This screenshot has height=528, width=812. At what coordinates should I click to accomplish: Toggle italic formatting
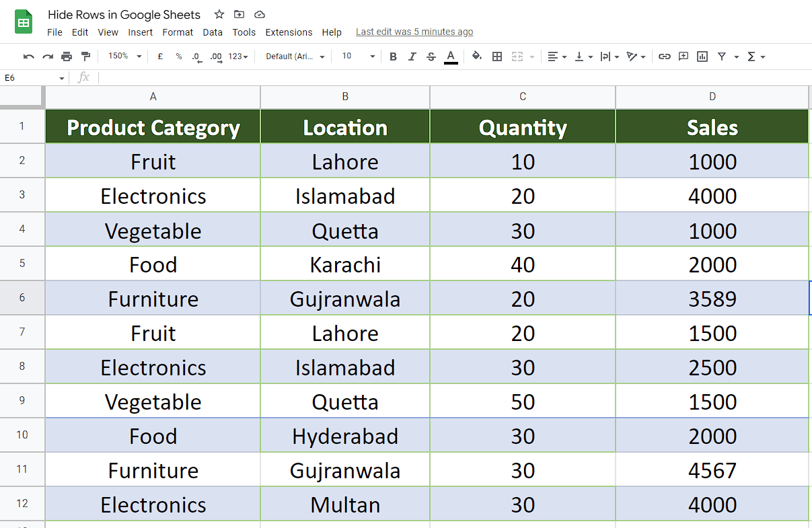coord(412,56)
